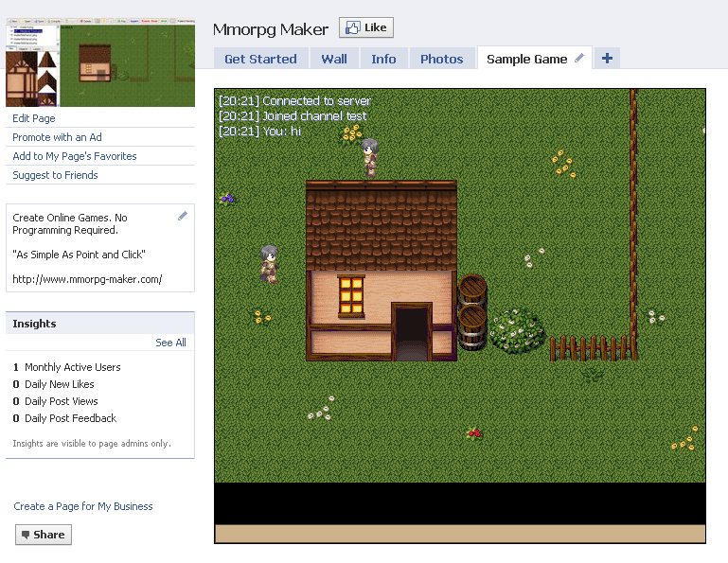
Task: Click the 'Monthly Active Users' stat
Action: [x=66, y=367]
